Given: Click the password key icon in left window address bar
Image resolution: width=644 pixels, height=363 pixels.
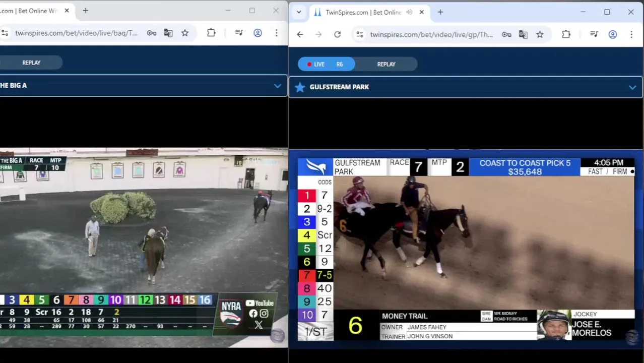Looking at the screenshot, I should coord(152,33).
